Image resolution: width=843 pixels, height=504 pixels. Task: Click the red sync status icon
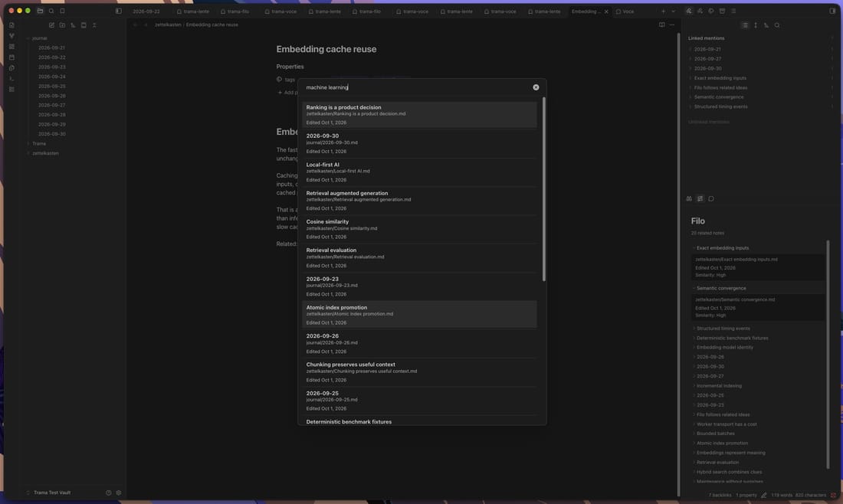pyautogui.click(x=833, y=496)
